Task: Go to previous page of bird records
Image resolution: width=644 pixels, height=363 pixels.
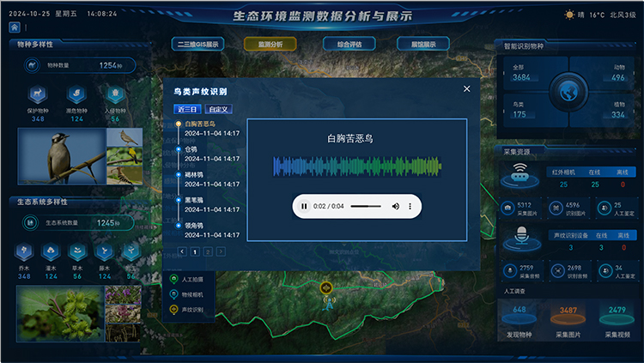Action: click(x=182, y=251)
